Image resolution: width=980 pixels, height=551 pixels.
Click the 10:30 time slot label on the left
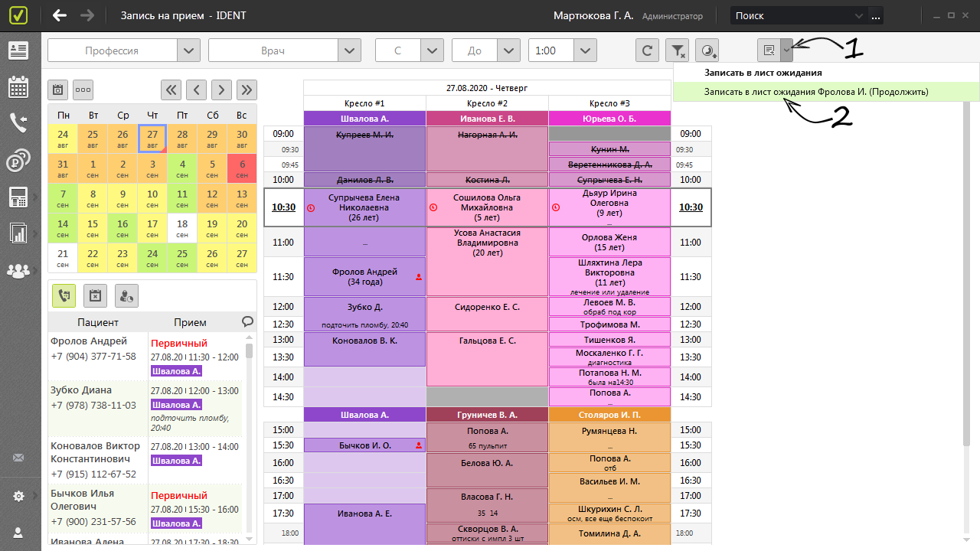pyautogui.click(x=283, y=207)
